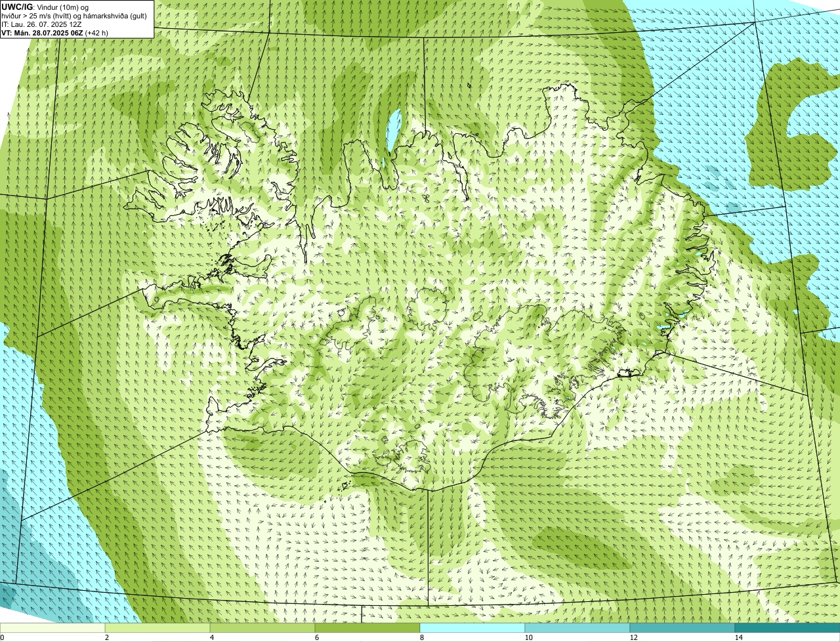Screen dimensions: 840x642
Task: Click the 2–4 m/s light green legend swatch
Action: [x=157, y=628]
